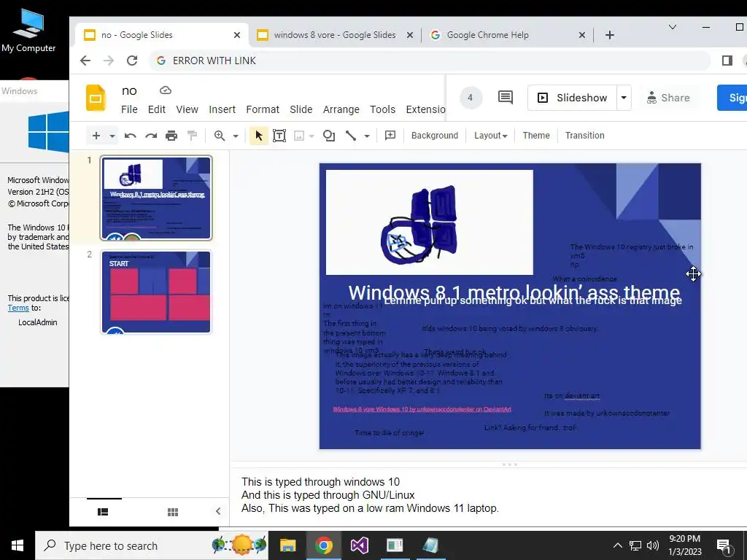The height and width of the screenshot is (560, 747).
Task: Open new slide layout dropdown arrow
Action: [112, 136]
